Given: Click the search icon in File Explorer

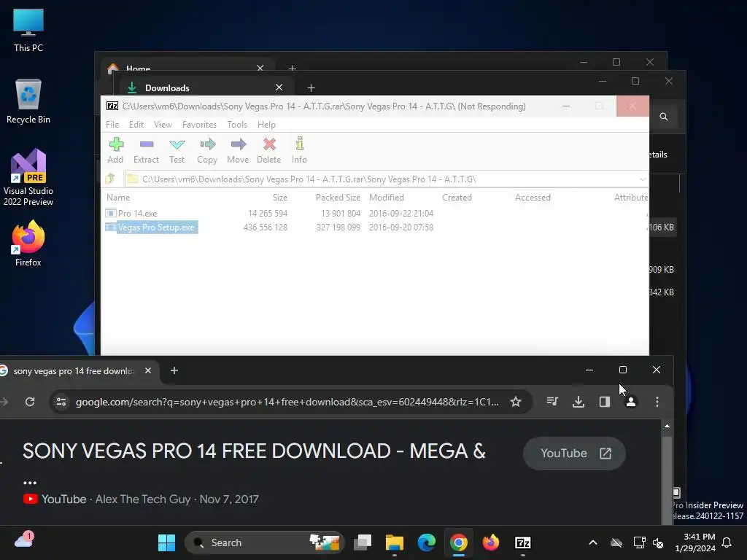Looking at the screenshot, I should tap(664, 117).
